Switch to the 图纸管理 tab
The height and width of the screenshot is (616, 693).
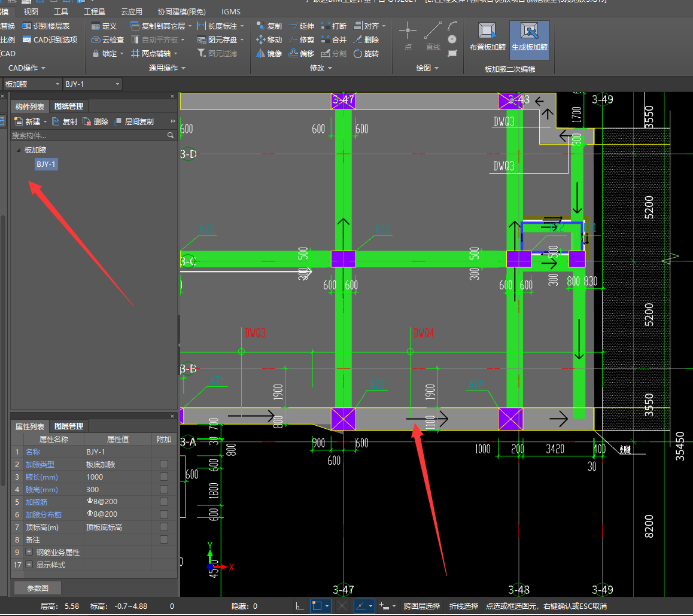pyautogui.click(x=68, y=106)
